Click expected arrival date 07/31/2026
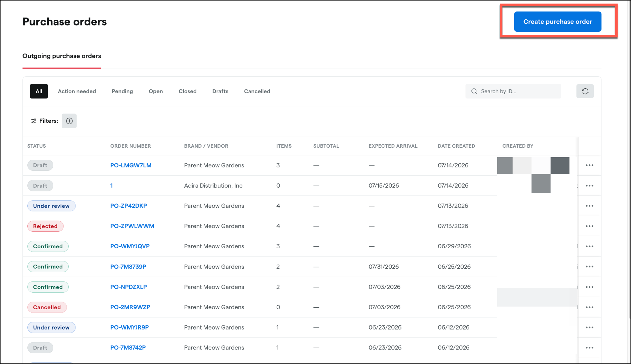This screenshot has height=364, width=631. tap(384, 267)
